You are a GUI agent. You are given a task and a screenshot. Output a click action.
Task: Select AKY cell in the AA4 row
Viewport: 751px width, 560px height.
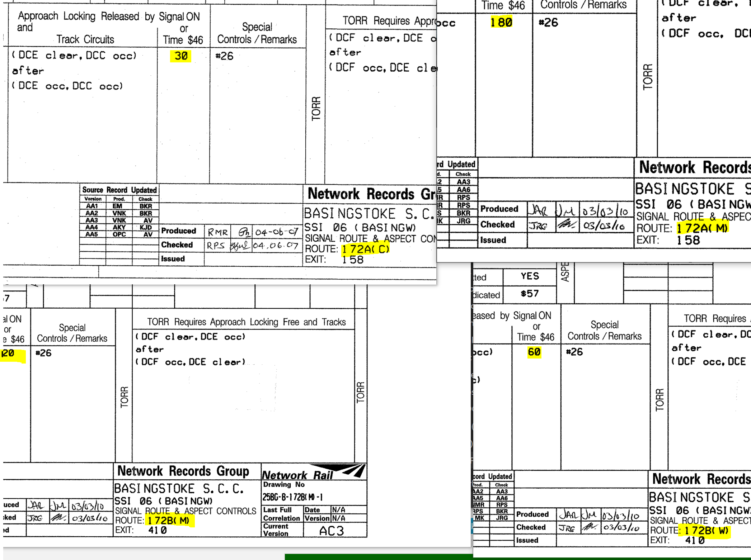119,227
